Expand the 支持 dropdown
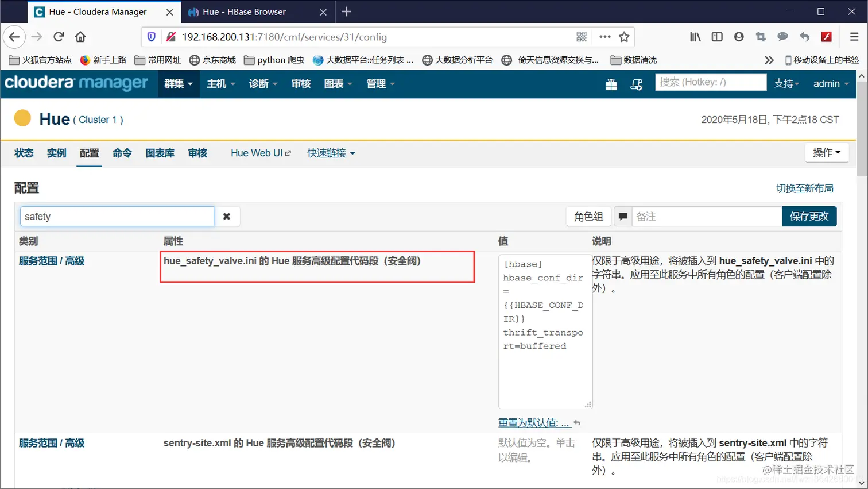Image resolution: width=868 pixels, height=489 pixels. pos(786,84)
